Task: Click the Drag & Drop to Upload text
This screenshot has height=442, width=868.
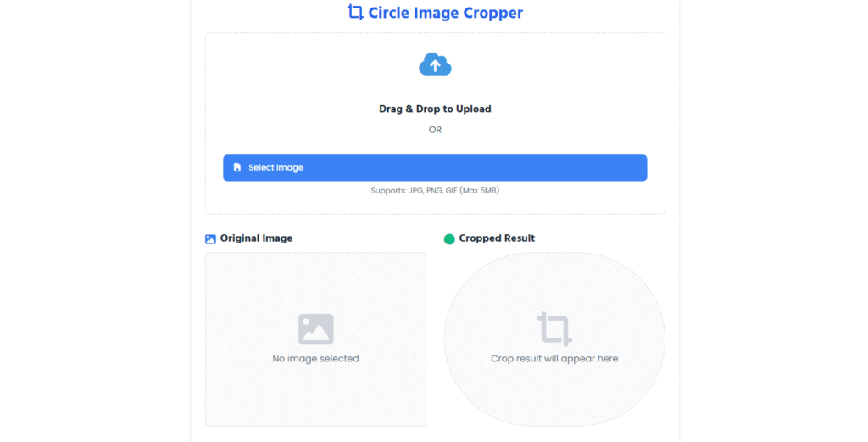Action: coord(435,109)
